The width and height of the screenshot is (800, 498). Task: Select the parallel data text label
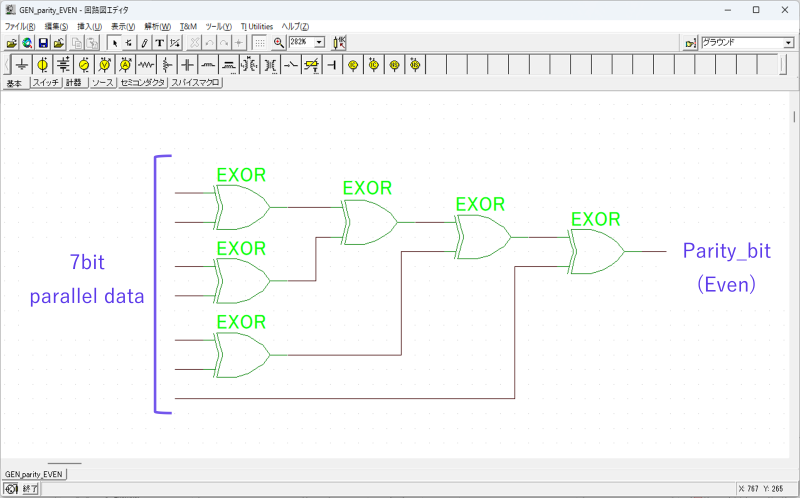pos(87,296)
